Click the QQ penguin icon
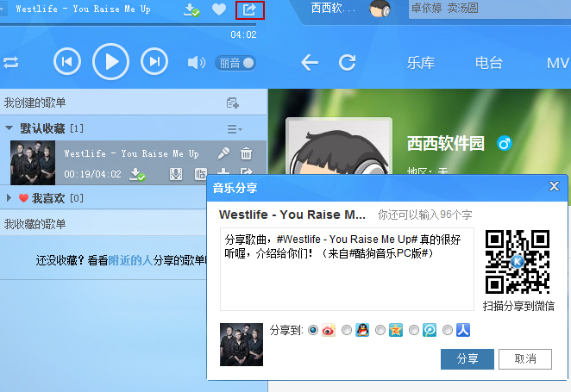 coord(362,330)
